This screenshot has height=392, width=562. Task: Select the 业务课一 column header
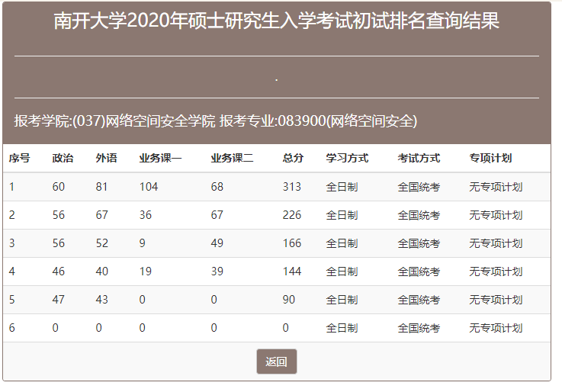click(160, 158)
